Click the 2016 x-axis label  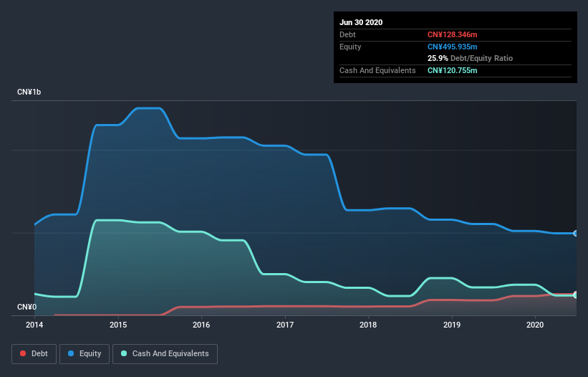click(x=201, y=325)
